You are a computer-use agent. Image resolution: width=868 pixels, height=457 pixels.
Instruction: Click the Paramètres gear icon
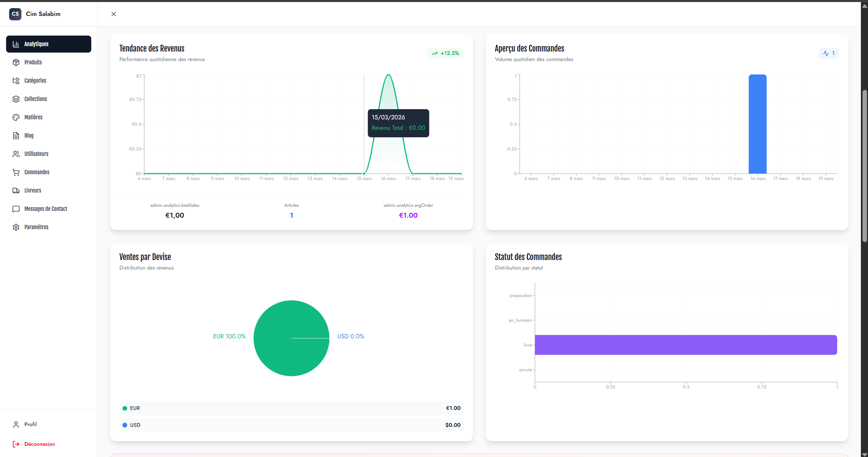click(x=16, y=227)
